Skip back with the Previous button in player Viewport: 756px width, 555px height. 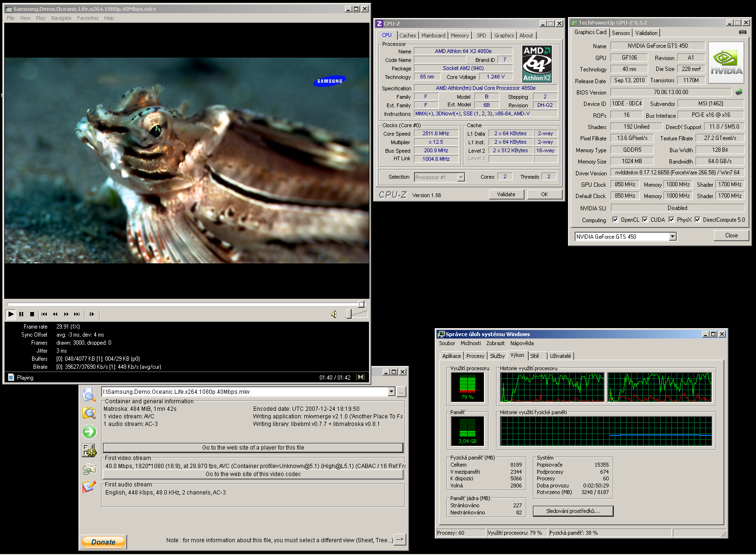point(44,314)
